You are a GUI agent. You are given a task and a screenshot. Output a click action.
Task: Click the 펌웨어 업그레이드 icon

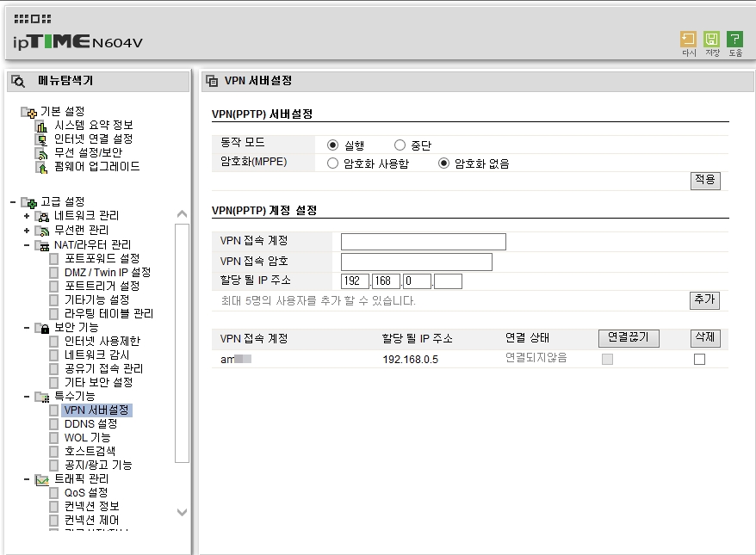pyautogui.click(x=42, y=167)
